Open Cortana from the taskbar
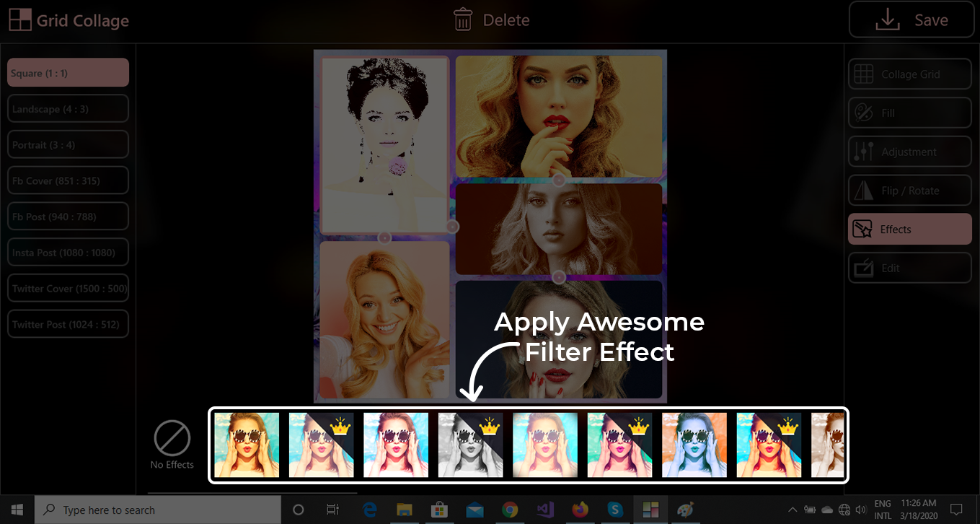This screenshot has width=980, height=524. coord(299,510)
